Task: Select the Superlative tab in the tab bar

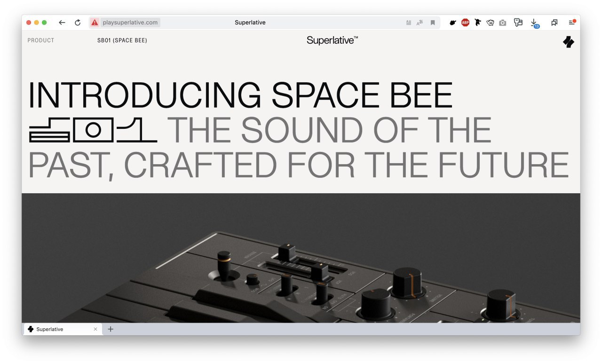Action: point(63,329)
